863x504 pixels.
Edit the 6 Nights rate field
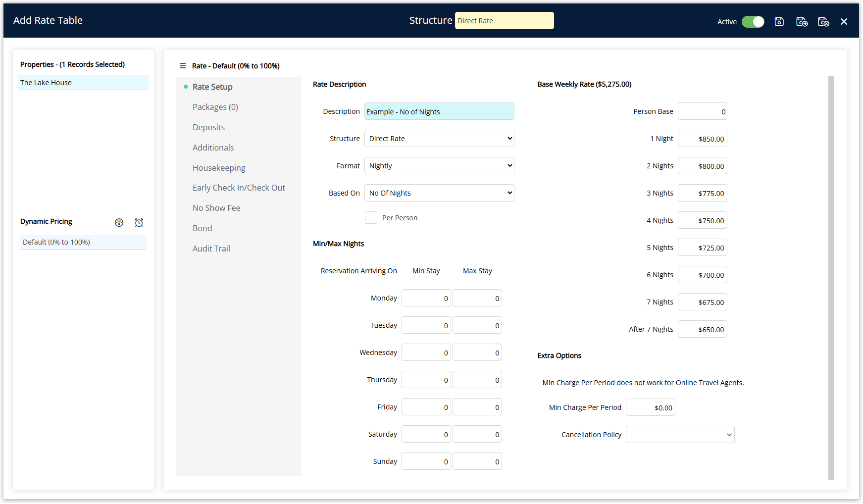(x=703, y=275)
